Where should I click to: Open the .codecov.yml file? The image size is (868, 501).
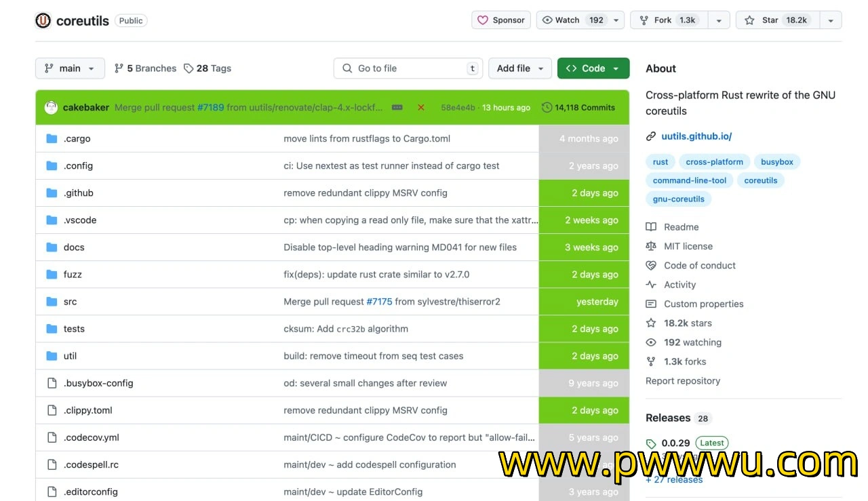92,437
